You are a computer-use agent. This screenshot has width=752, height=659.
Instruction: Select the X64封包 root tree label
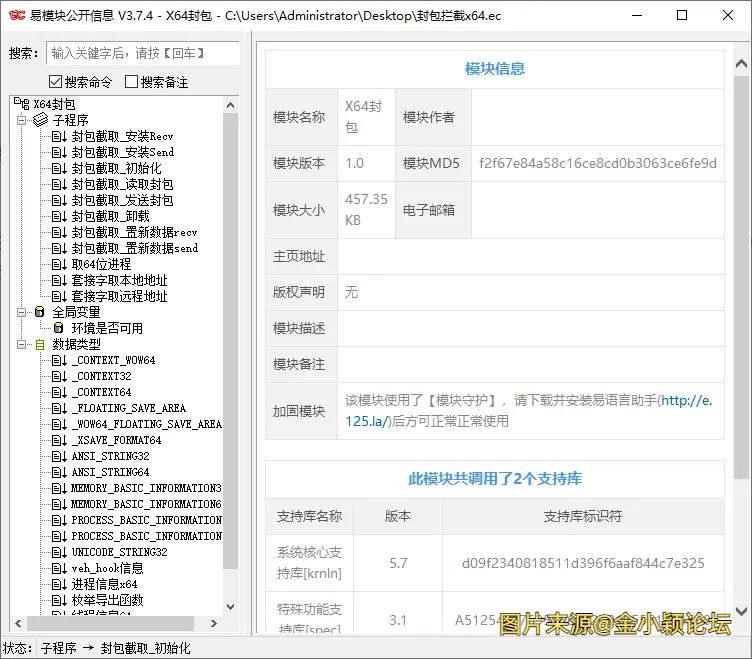[x=54, y=104]
